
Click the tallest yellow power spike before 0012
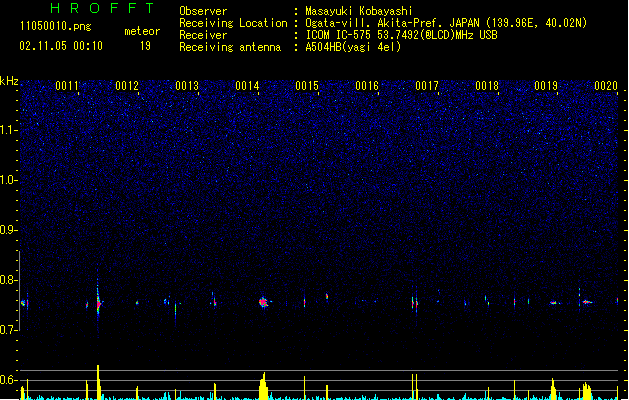[x=98, y=381]
